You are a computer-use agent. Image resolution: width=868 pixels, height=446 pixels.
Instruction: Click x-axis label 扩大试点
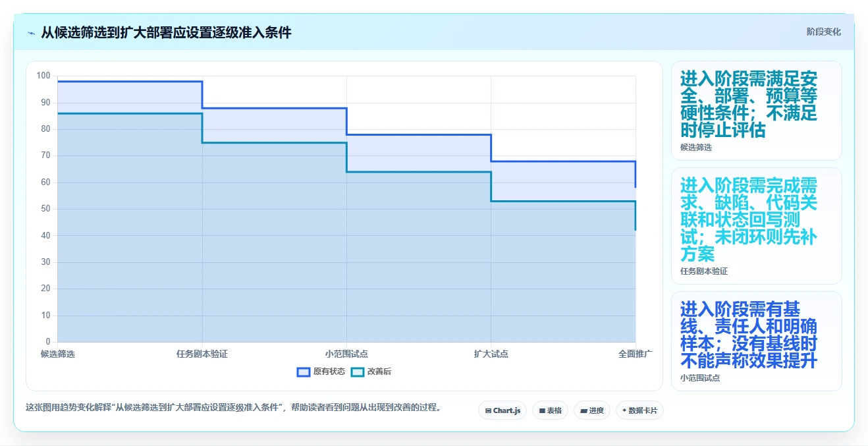tap(491, 354)
